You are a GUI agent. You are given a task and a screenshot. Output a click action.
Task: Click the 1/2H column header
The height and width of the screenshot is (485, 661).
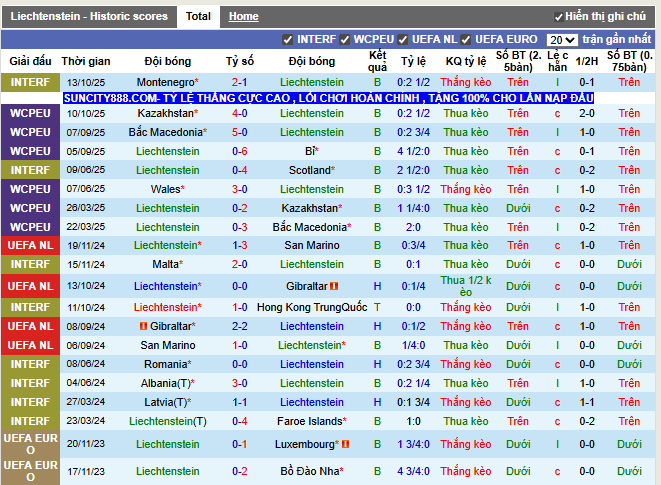587,62
